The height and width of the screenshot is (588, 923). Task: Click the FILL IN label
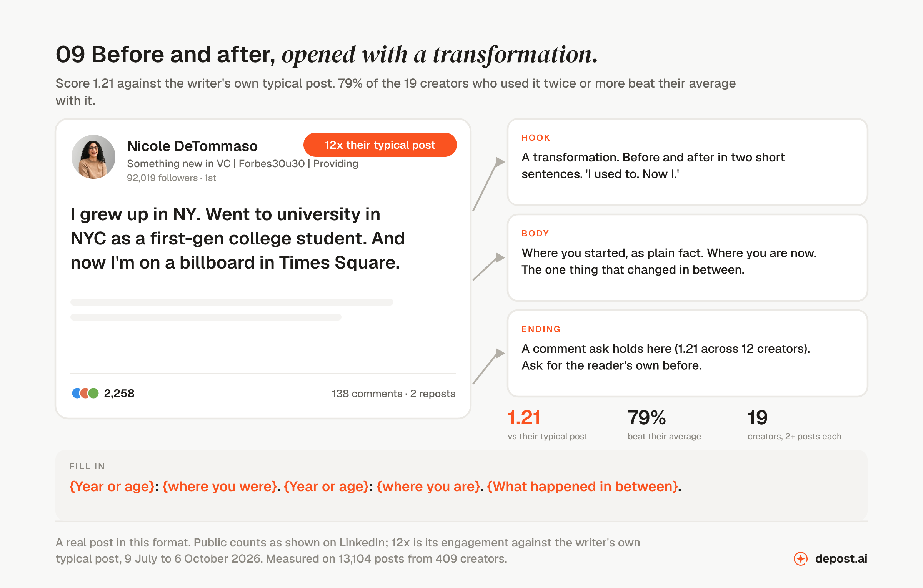tap(87, 466)
